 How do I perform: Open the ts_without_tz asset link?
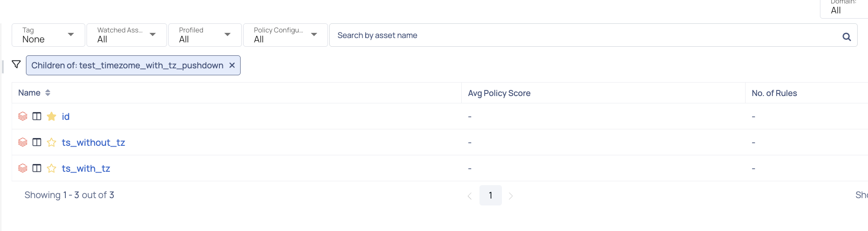(x=93, y=142)
